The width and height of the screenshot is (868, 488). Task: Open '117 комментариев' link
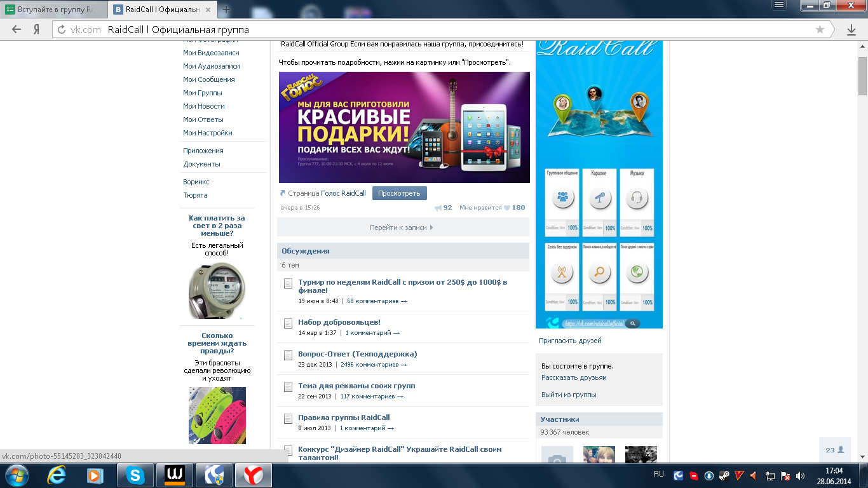tap(372, 396)
